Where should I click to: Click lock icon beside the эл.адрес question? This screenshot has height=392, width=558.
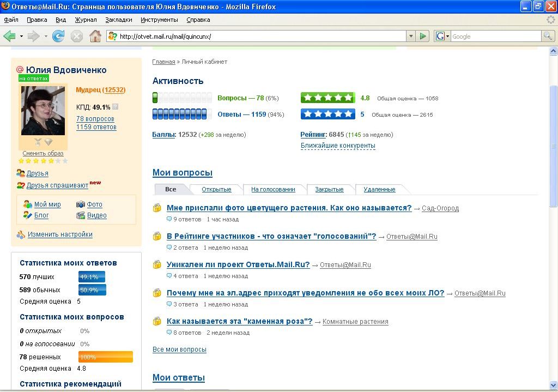click(157, 293)
